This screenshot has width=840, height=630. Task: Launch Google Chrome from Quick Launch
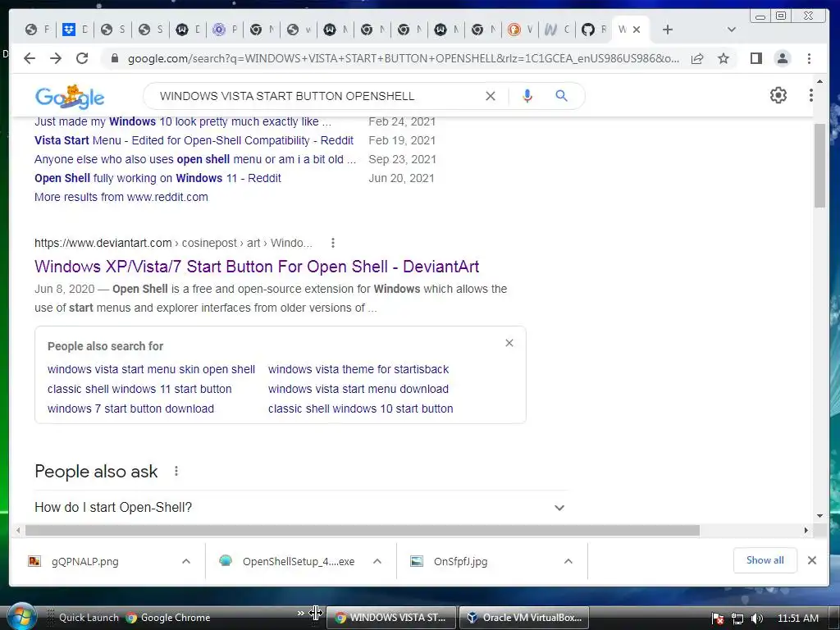tap(168, 618)
